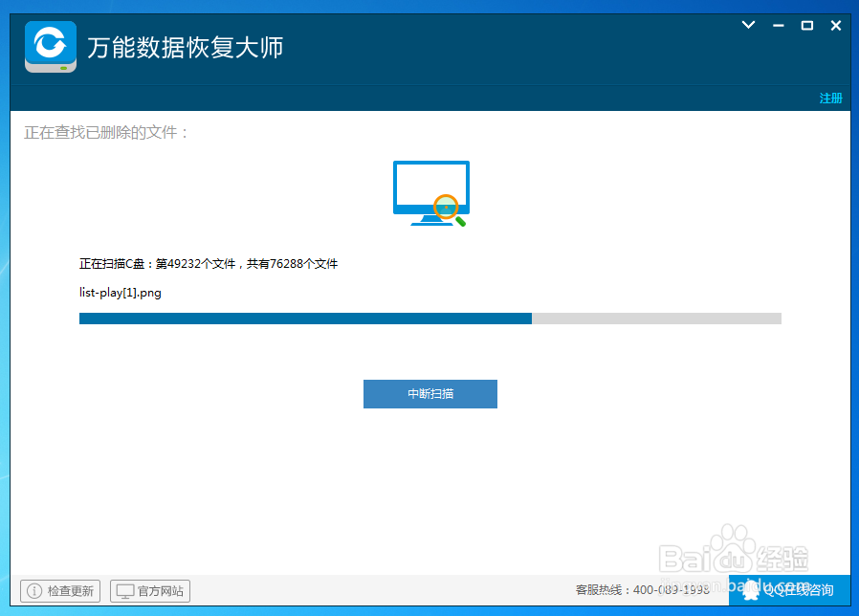Click the 客服热线 hotline number text
The width and height of the screenshot is (859, 616).
tap(643, 589)
